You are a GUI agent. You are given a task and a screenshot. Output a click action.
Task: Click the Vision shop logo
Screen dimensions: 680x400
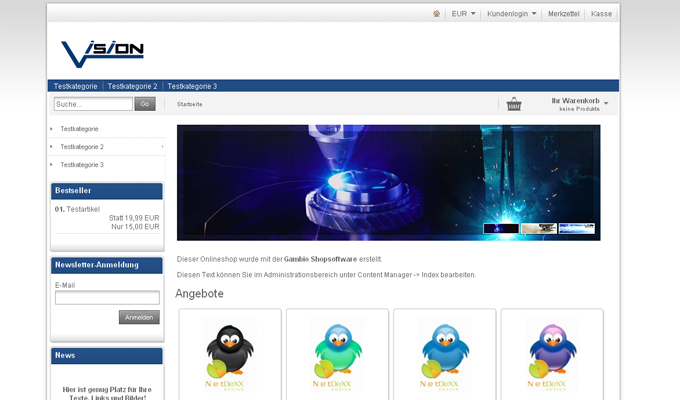(102, 52)
